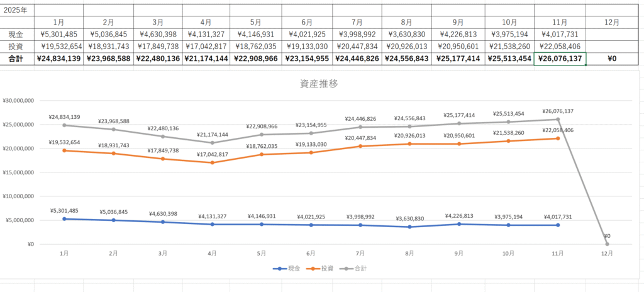Select the 2025年 cell in the table
Viewport: 644px width, 292px height.
coord(17,10)
